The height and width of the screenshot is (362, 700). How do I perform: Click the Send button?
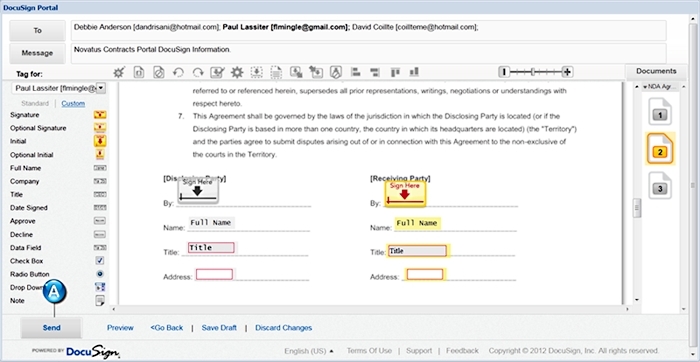51,328
